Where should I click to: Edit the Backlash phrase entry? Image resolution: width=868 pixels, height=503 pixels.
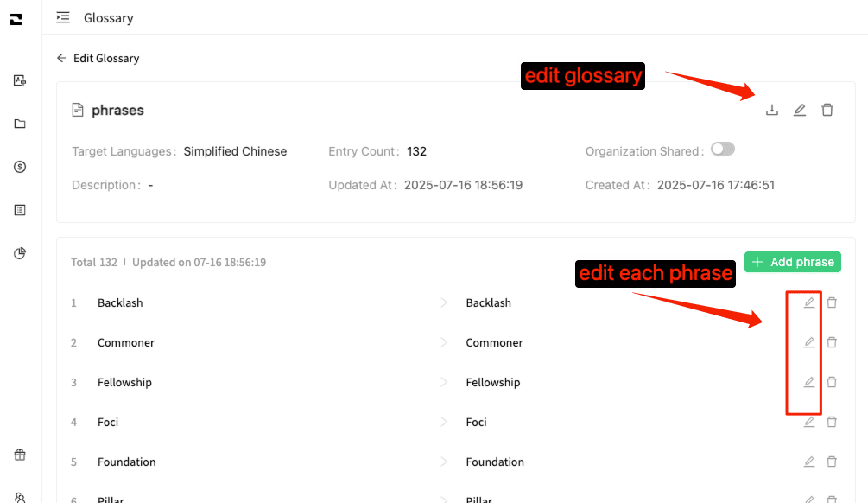(809, 302)
